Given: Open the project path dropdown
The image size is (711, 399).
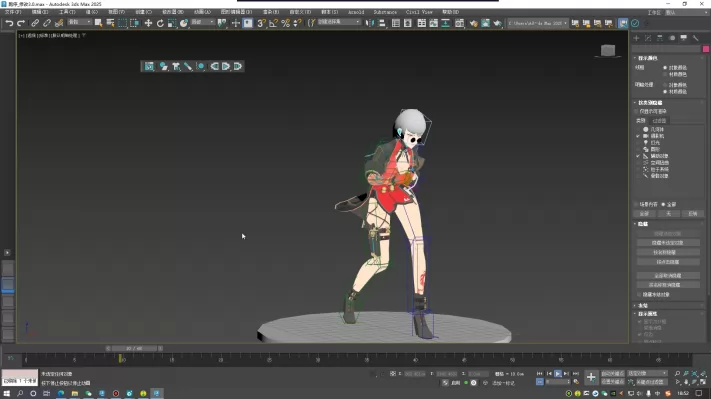Looking at the screenshot, I should pos(538,23).
